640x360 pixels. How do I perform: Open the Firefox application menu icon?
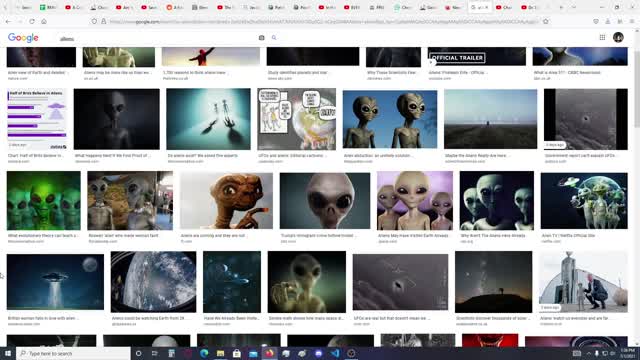click(632, 21)
